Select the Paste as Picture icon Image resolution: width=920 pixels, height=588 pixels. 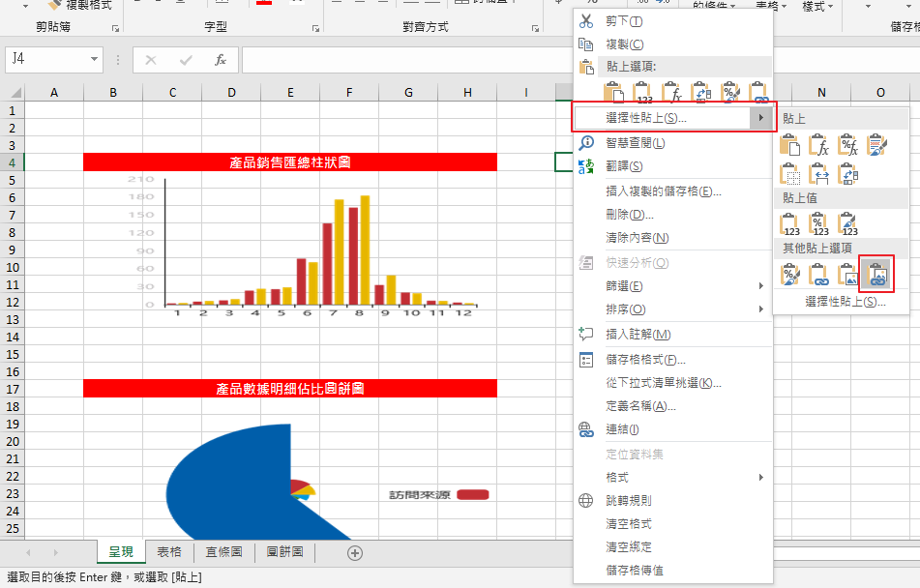(x=849, y=277)
